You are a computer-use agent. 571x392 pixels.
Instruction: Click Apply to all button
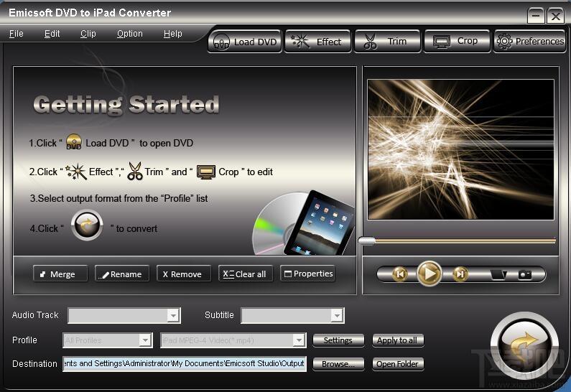click(x=398, y=340)
